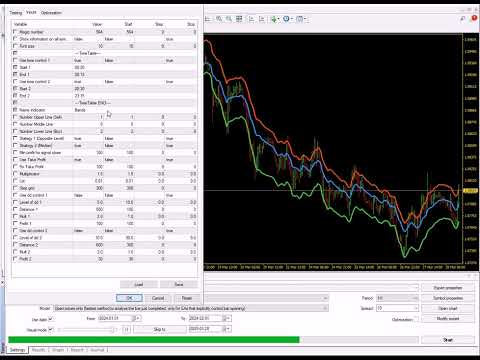480x360 pixels.
Task: Click the zoom in magnifier toolbar icon
Action: pyautogui.click(x=219, y=19)
